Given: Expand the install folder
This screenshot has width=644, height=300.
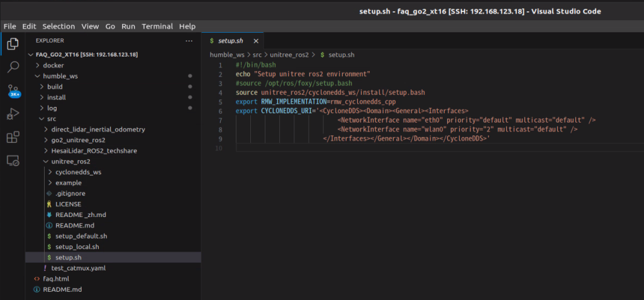Looking at the screenshot, I should (42, 97).
